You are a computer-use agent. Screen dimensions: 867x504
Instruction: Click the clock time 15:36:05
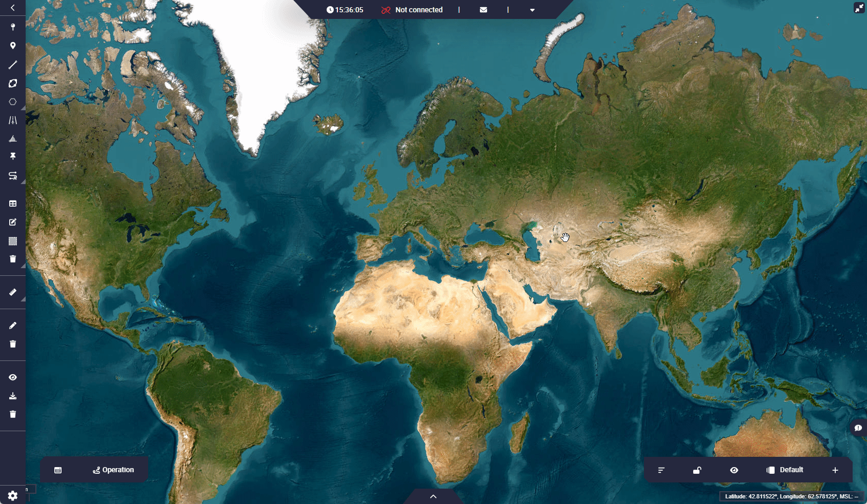(345, 10)
